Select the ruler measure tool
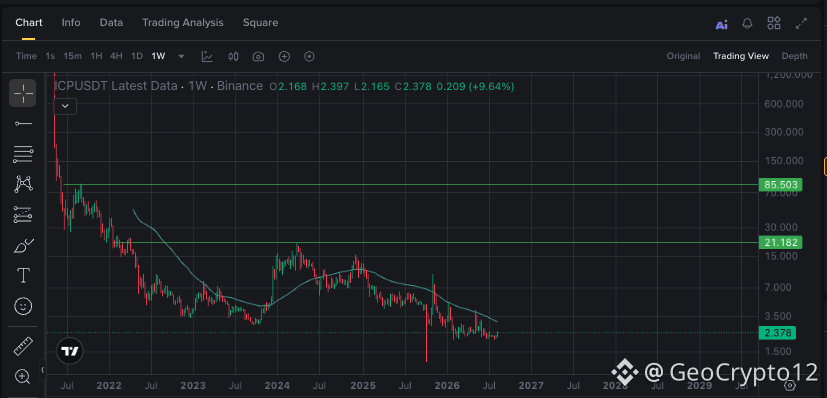The width and height of the screenshot is (827, 398). point(23,346)
